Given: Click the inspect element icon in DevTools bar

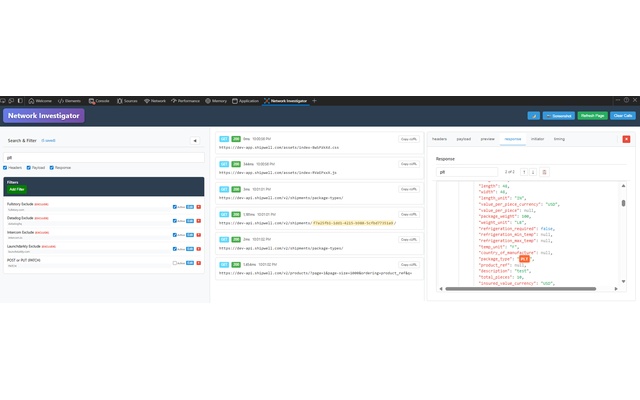Looking at the screenshot, I should [x=3, y=100].
